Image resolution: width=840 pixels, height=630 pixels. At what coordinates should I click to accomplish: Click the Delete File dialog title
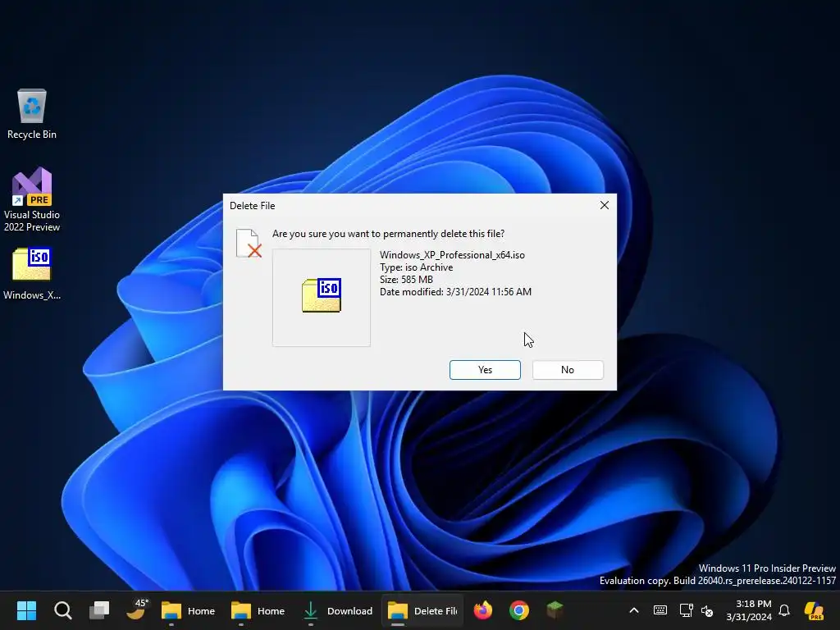pyautogui.click(x=253, y=206)
